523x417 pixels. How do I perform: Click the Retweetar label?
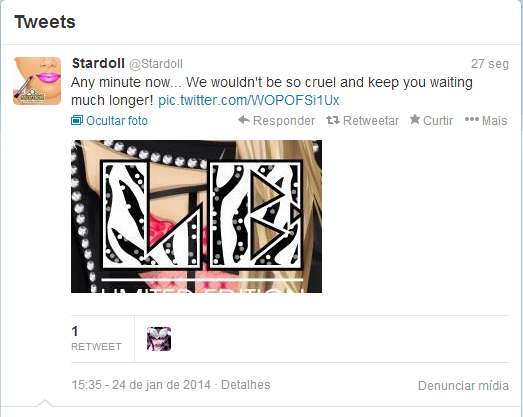click(x=371, y=120)
